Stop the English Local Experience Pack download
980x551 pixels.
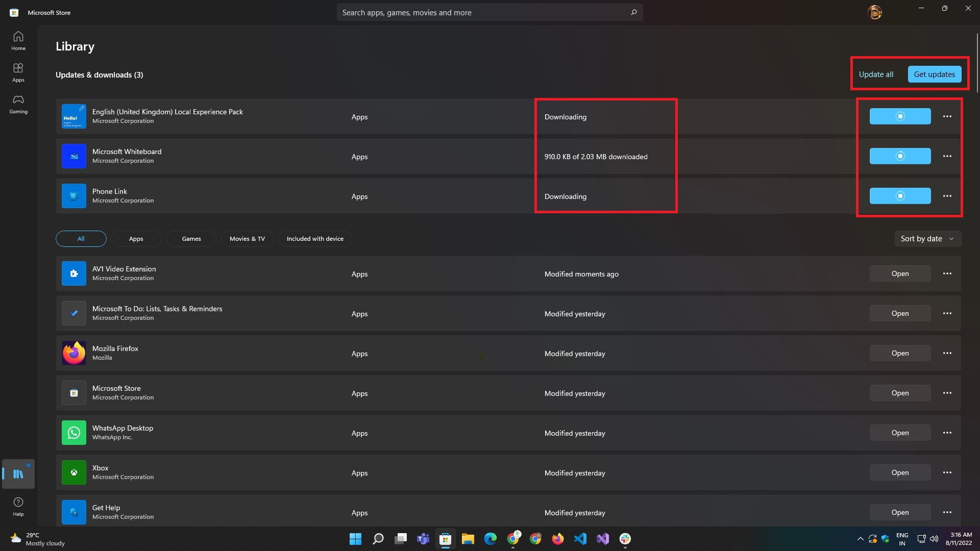point(900,116)
